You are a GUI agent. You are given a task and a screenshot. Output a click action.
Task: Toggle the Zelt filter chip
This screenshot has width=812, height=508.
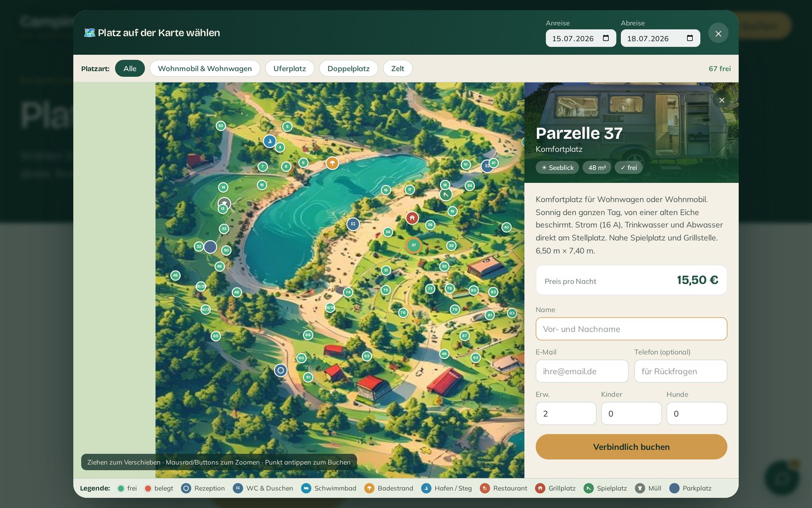point(398,69)
